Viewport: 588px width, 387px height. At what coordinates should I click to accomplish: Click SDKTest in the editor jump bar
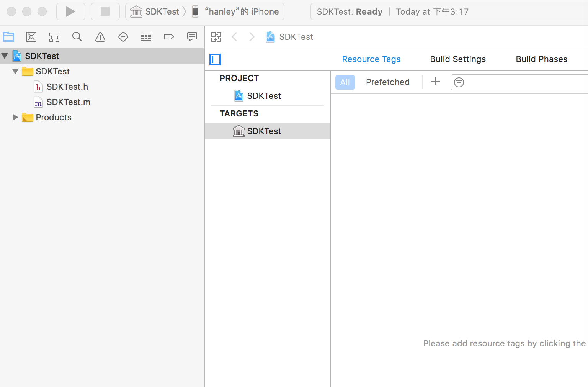[290, 37]
